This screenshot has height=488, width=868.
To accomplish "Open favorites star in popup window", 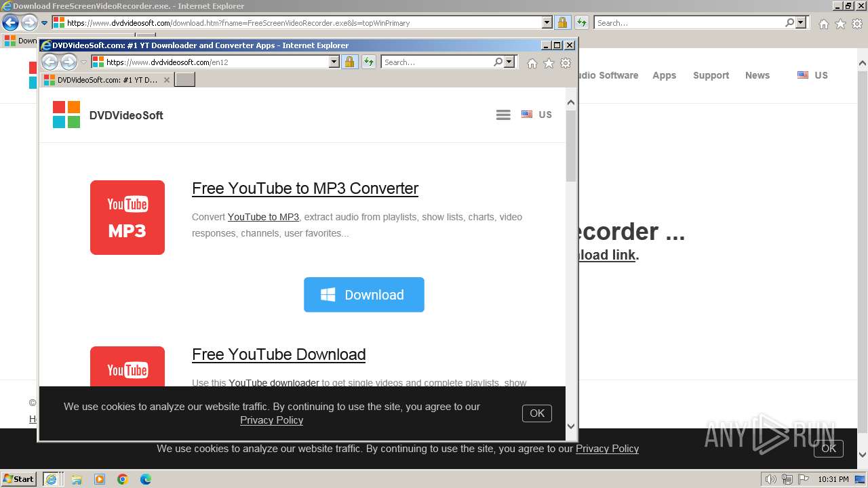I will point(549,63).
